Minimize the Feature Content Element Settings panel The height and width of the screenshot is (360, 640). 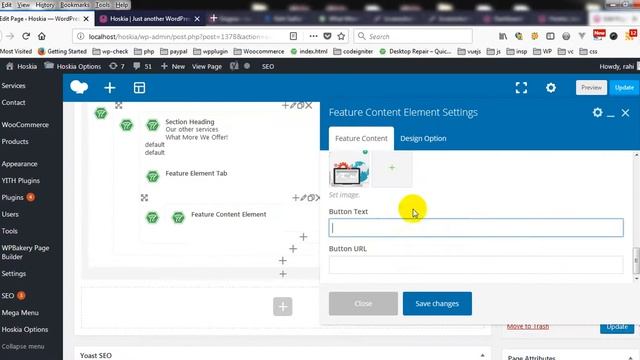(611, 116)
